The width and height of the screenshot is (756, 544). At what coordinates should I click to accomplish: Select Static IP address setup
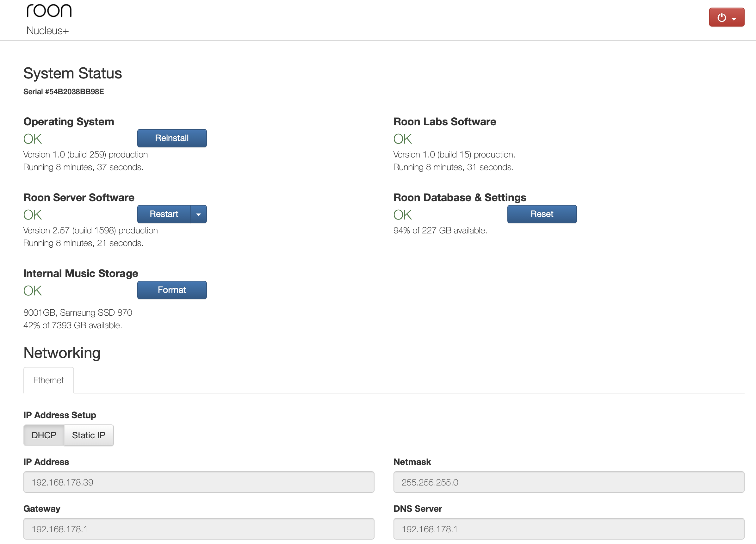click(x=88, y=435)
